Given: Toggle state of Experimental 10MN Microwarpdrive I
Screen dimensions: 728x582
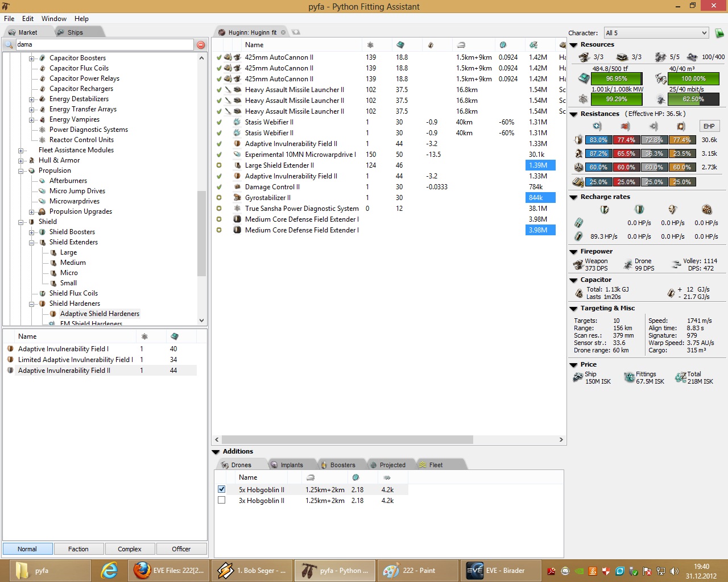Looking at the screenshot, I should (x=219, y=155).
